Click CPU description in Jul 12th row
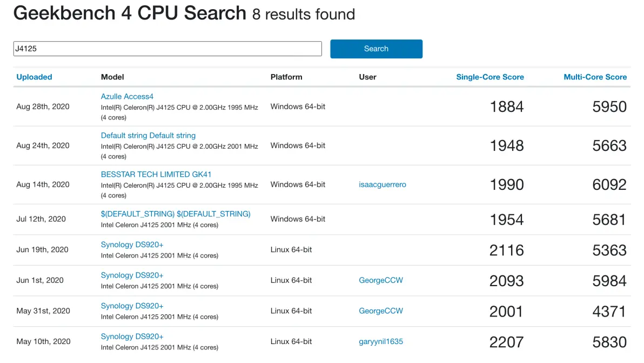The image size is (644, 363). (159, 225)
